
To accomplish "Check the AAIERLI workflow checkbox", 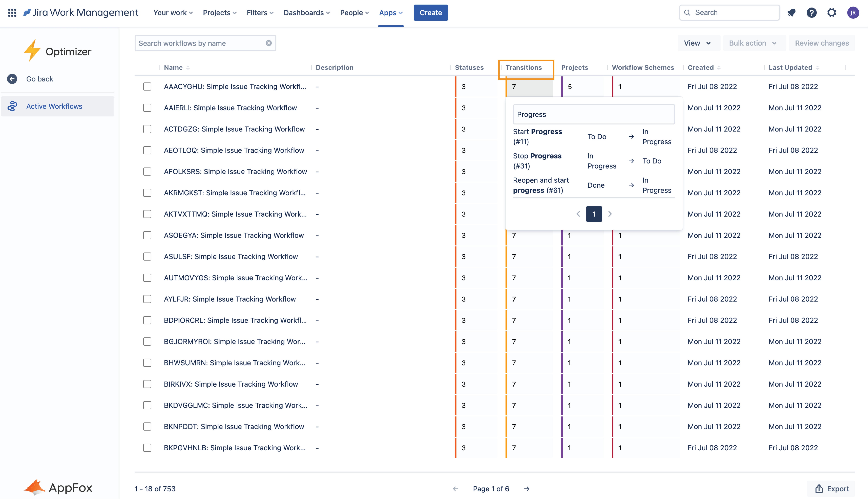I will (x=147, y=108).
